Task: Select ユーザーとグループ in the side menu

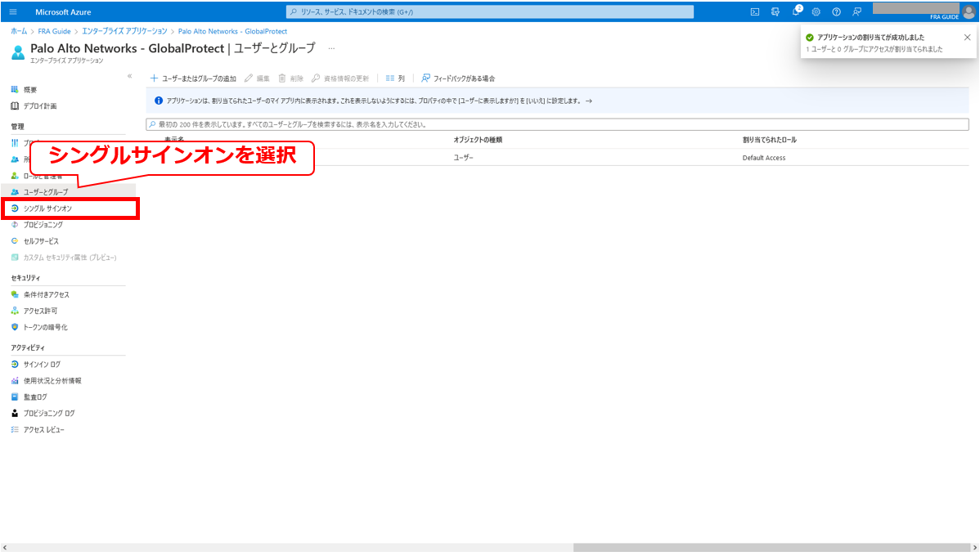Action: click(68, 192)
